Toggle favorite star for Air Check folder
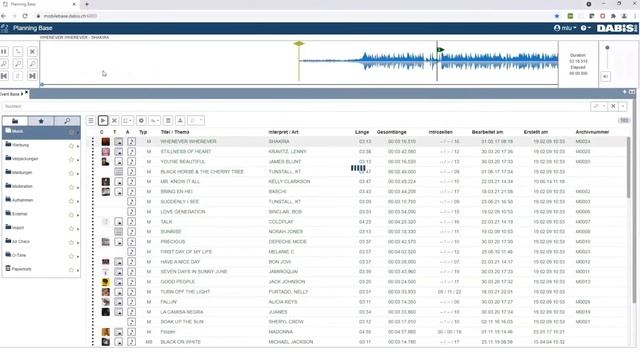 (71, 242)
